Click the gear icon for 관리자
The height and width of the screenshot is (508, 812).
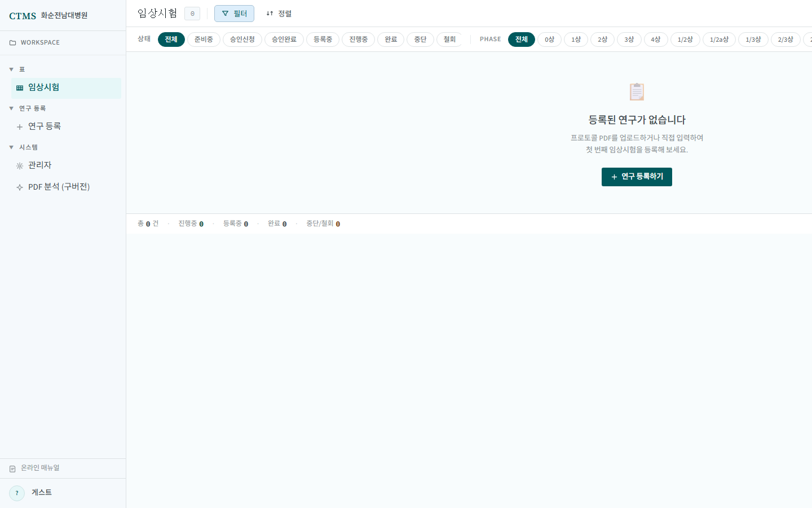pyautogui.click(x=20, y=166)
